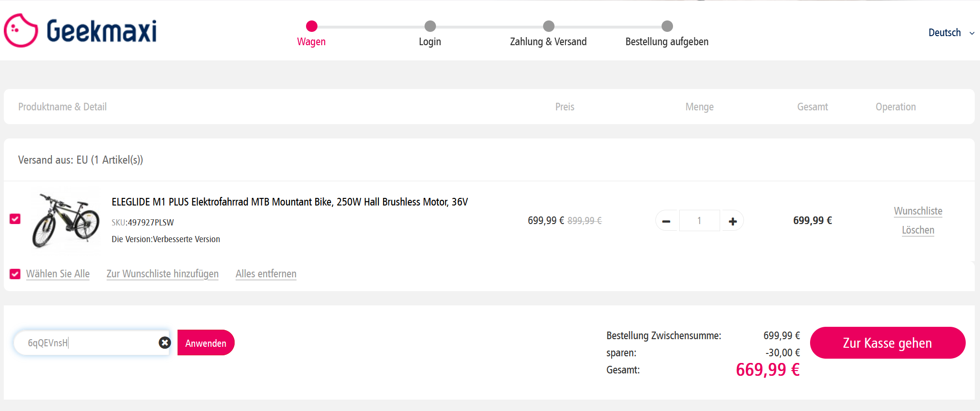Image resolution: width=980 pixels, height=411 pixels.
Task: Jump to Bestellung aufgeben step
Action: pos(667,33)
